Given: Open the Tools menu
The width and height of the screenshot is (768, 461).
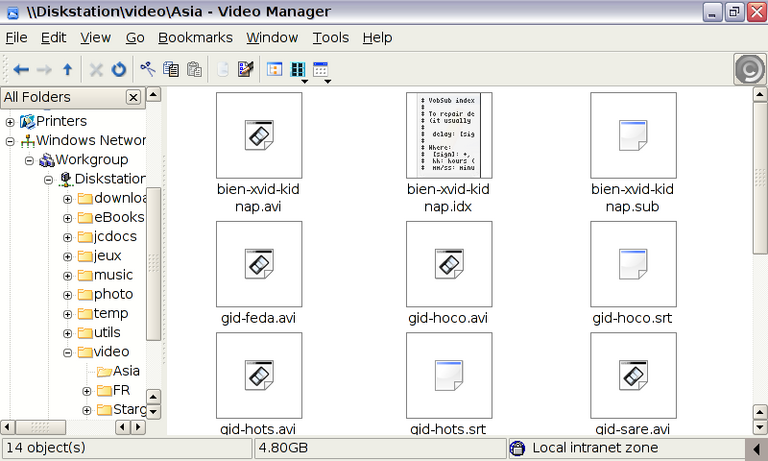Looking at the screenshot, I should [331, 38].
